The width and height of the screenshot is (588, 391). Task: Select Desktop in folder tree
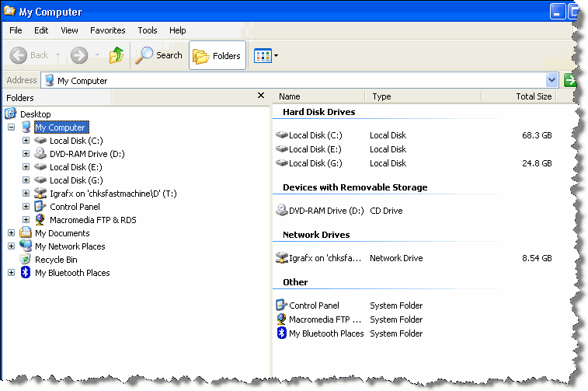coord(35,114)
